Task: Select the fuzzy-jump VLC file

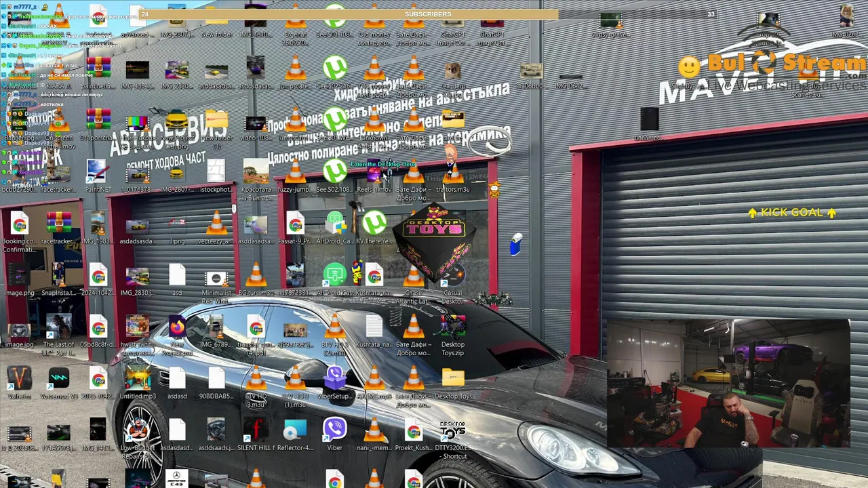Action: tap(295, 176)
